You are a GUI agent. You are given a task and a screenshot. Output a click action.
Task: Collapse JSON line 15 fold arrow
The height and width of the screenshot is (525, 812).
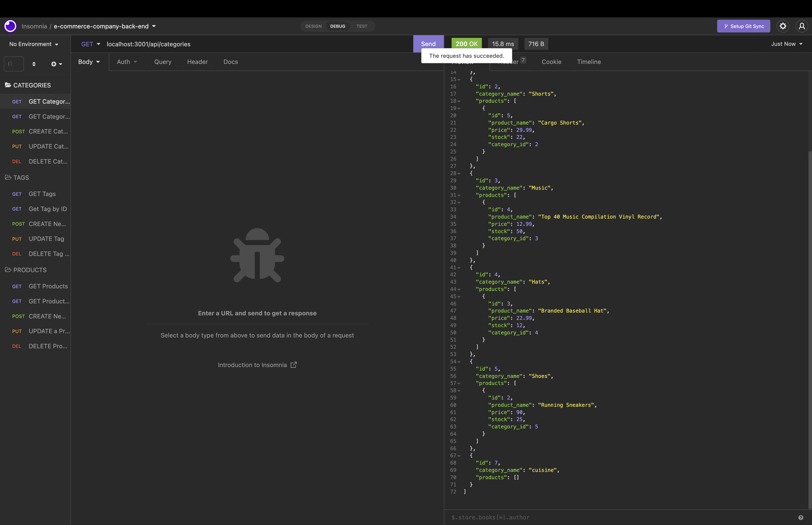459,80
